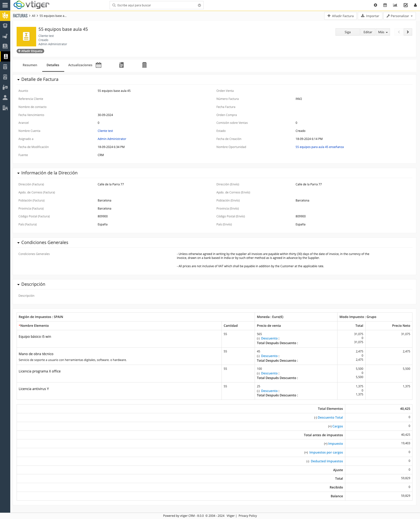Switch to the Resumen tab
The image size is (420, 519).
coord(30,65)
